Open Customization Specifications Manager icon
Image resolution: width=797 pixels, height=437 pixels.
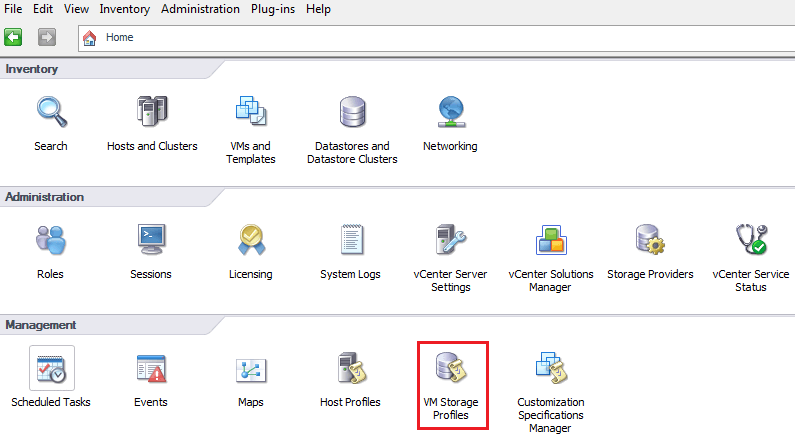tap(551, 367)
